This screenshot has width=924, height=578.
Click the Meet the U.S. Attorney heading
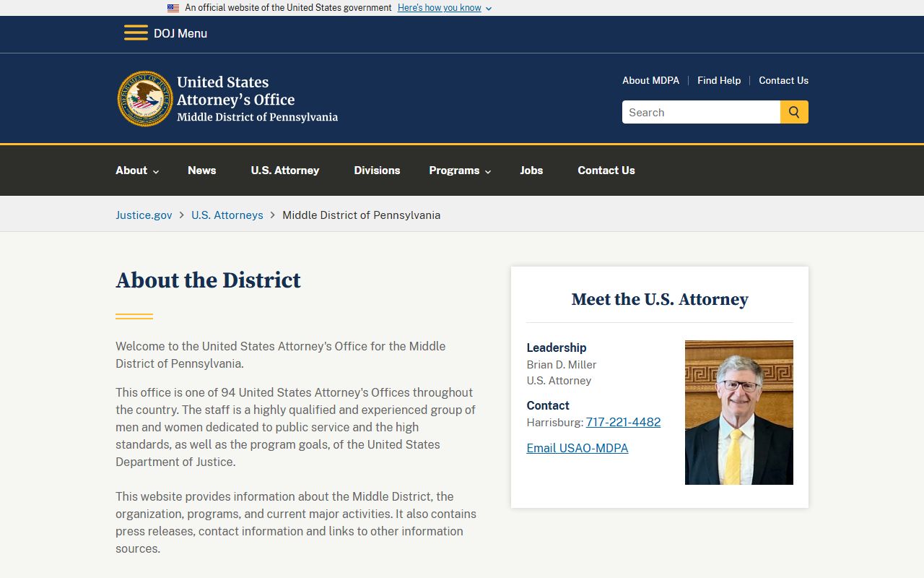click(x=660, y=299)
